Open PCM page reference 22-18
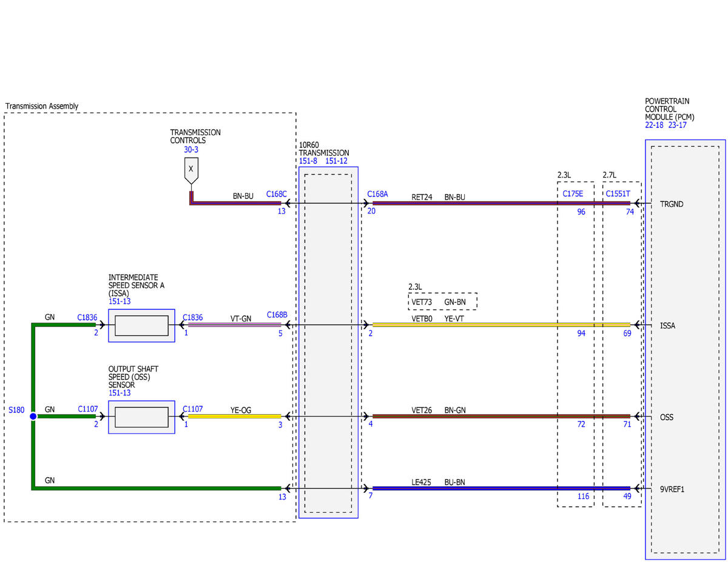Viewport: 728px width, 562px height. pyautogui.click(x=655, y=125)
